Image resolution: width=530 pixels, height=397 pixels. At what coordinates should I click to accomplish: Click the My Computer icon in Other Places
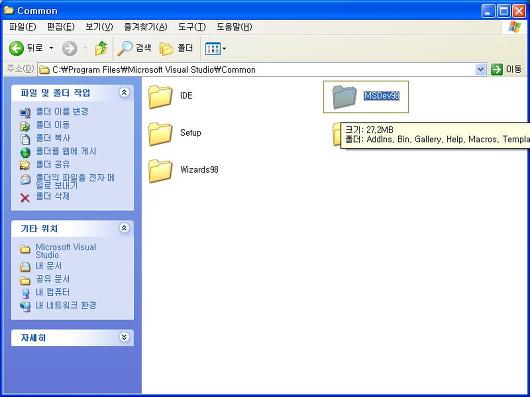25,293
